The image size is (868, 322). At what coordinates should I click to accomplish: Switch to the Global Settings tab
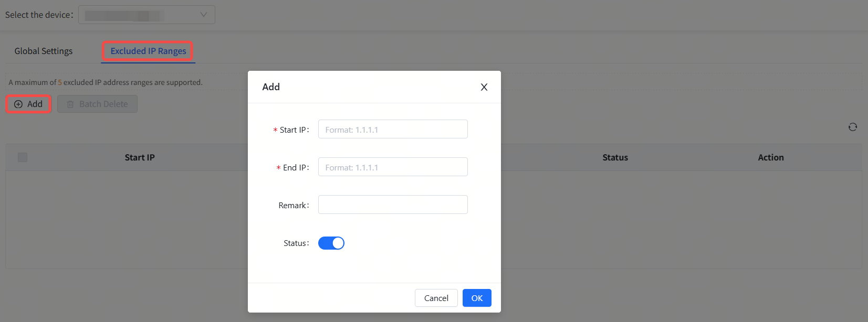[x=44, y=51]
